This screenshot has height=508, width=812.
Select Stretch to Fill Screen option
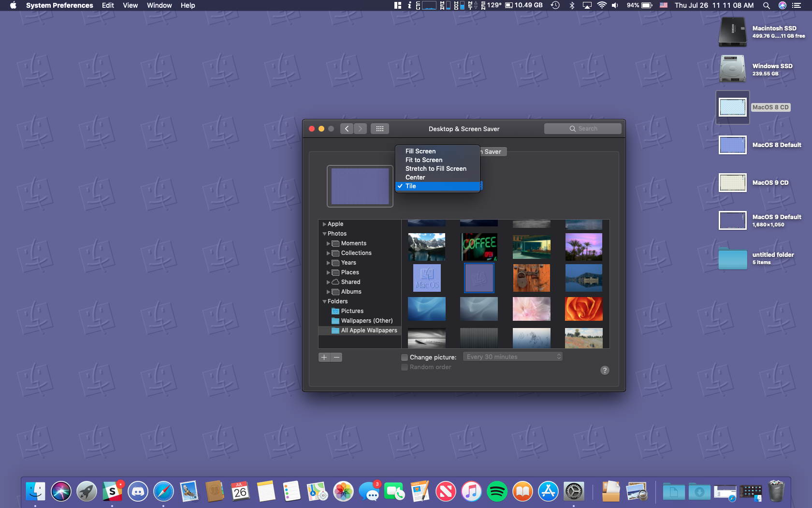point(435,169)
